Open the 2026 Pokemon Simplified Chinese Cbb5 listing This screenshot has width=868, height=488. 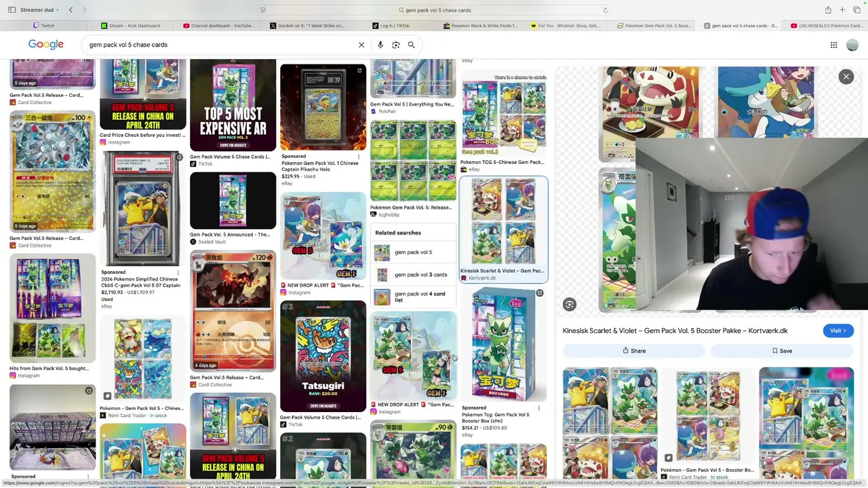point(141,283)
